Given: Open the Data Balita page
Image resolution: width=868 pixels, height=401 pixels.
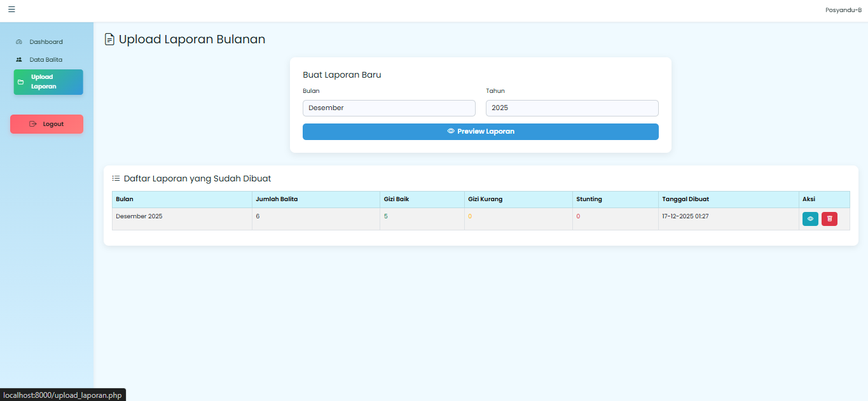Looking at the screenshot, I should coord(46,59).
